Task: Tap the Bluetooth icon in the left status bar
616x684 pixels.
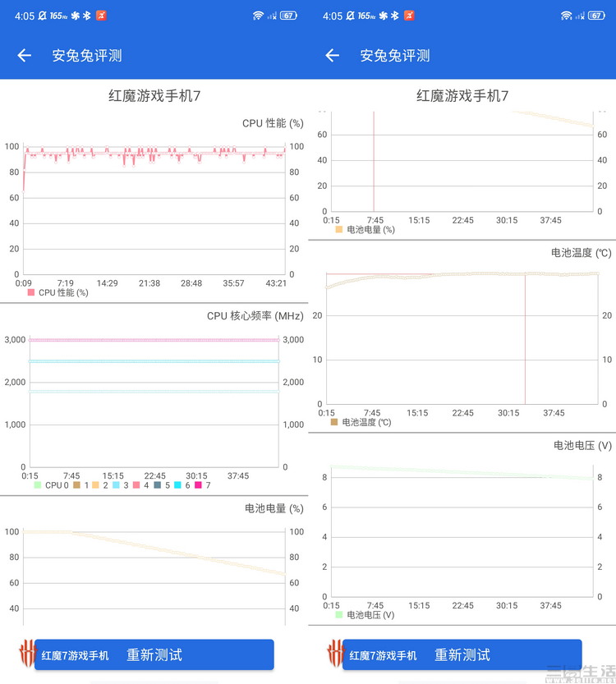Action: pyautogui.click(x=87, y=16)
